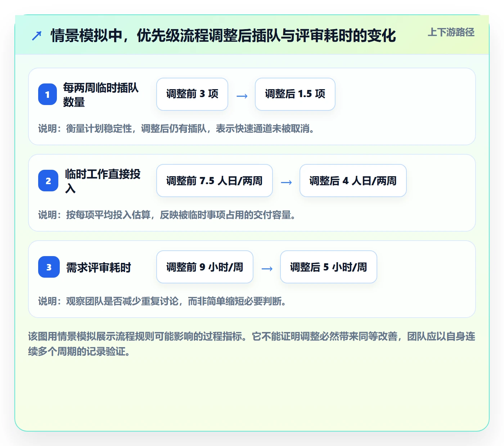The image size is (504, 446).
Task: Click arrow between 3 项 and 1.5 项
Action: click(x=242, y=96)
